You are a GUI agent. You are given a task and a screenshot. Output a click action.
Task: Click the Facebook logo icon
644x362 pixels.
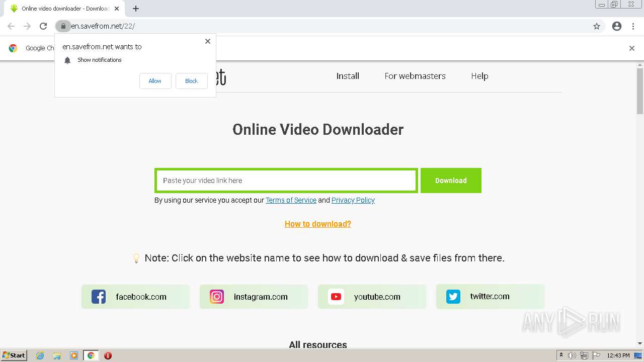(99, 297)
